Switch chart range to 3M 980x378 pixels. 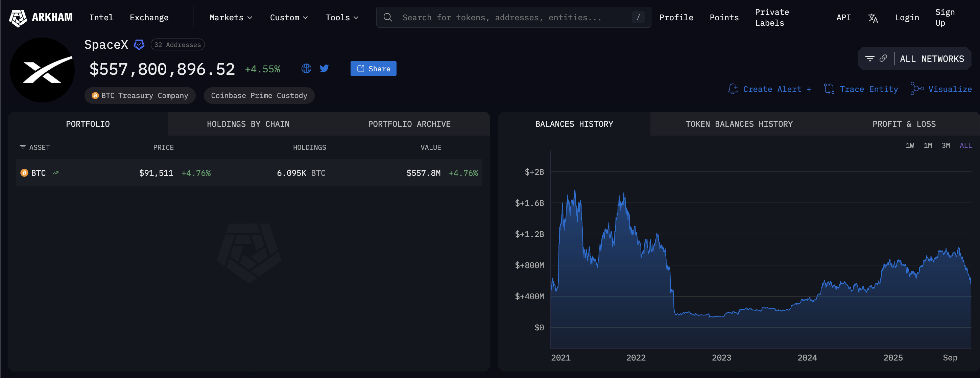click(946, 145)
